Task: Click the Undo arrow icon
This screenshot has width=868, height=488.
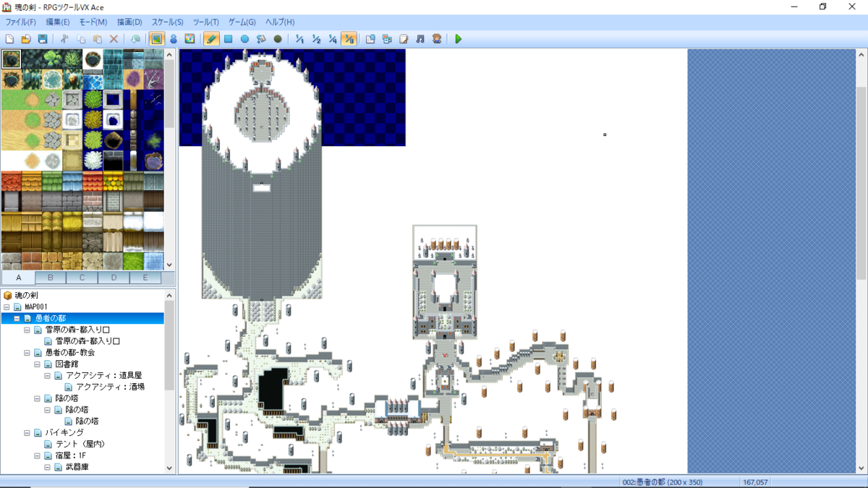Action: [135, 39]
